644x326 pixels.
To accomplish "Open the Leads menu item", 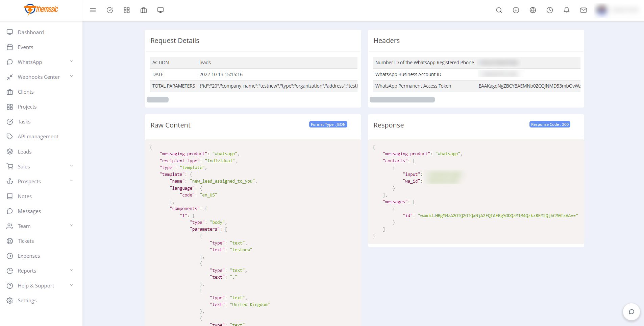I will pos(25,152).
